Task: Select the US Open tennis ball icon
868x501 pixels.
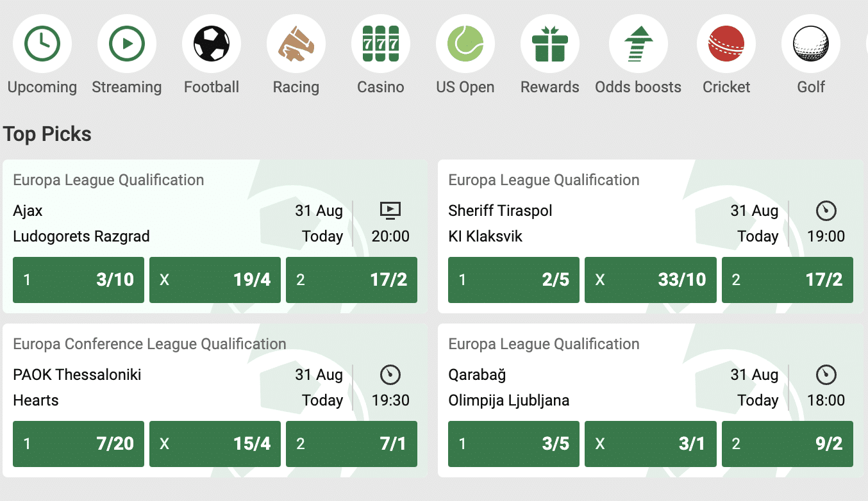Action: tap(465, 44)
